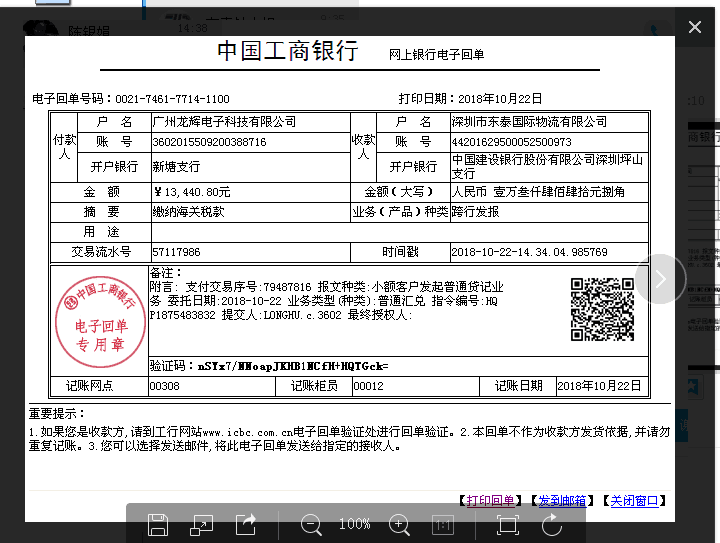The image size is (720, 543).
Task: Click the 发到邮箱 link
Action: point(562,500)
